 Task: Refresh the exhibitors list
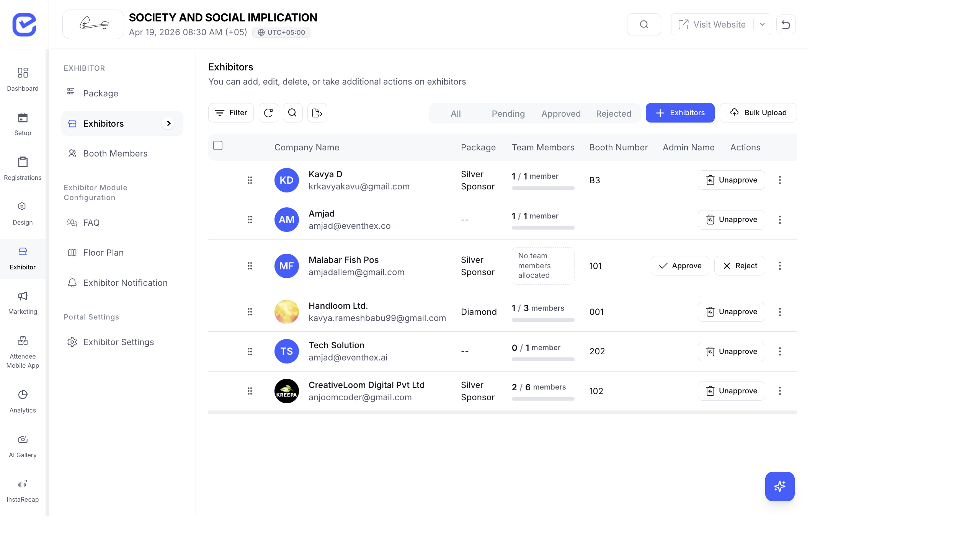pyautogui.click(x=268, y=113)
